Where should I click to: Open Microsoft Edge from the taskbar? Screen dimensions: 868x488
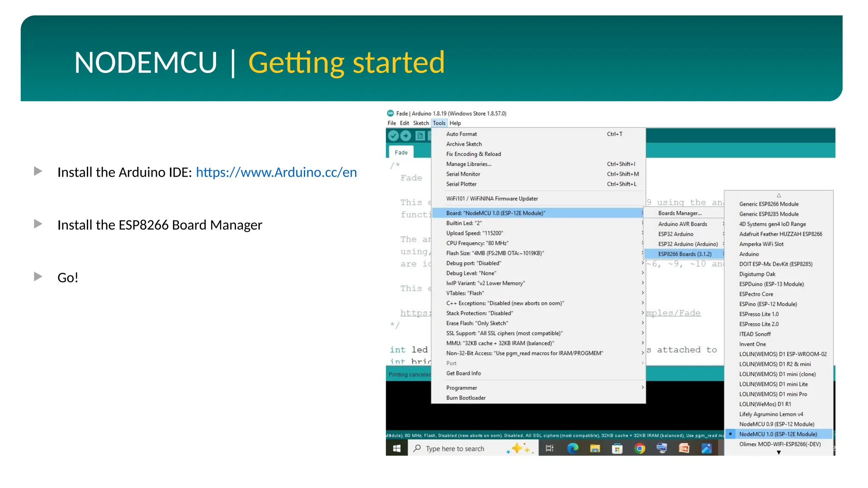tap(573, 448)
